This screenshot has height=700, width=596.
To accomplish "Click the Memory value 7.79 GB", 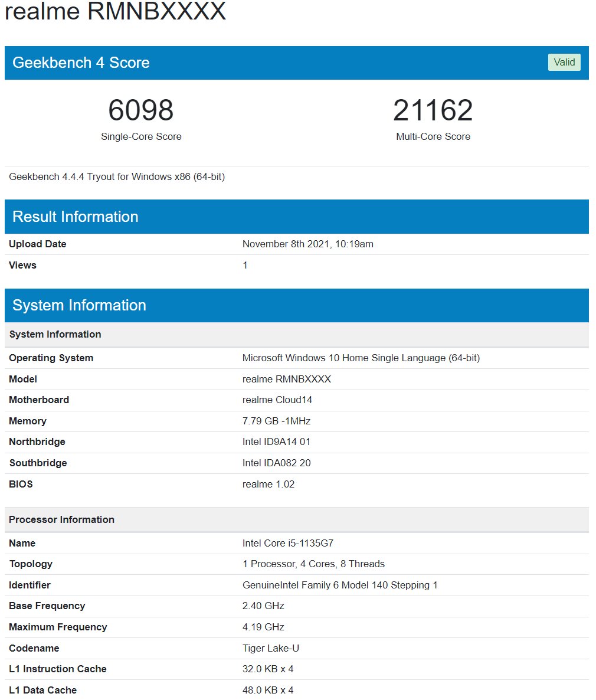I will coord(276,421).
